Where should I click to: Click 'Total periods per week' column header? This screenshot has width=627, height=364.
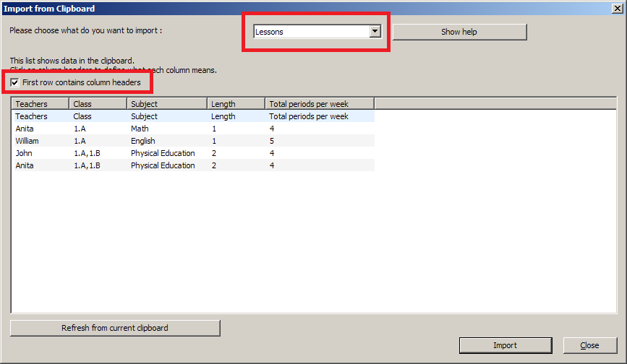pos(320,104)
